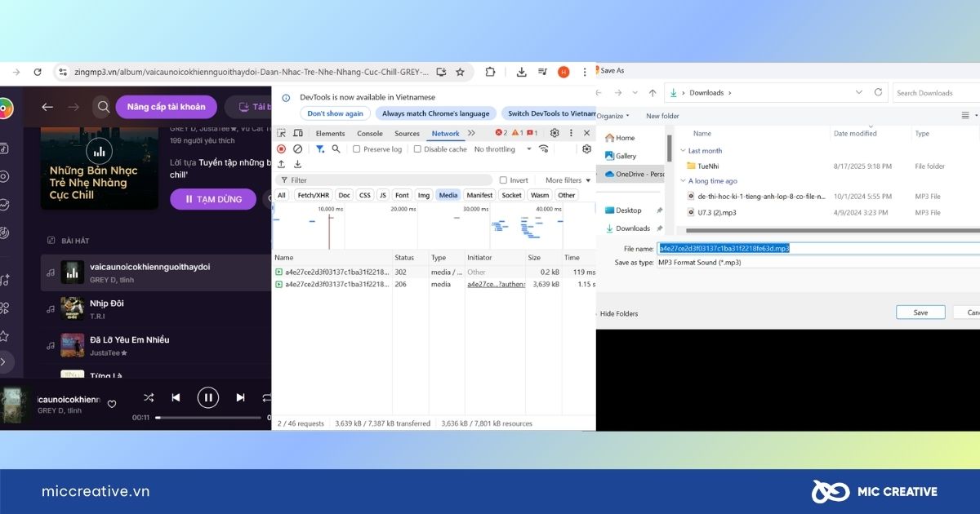980x514 pixels.
Task: Stop recording network log (red button)
Action: 281,148
